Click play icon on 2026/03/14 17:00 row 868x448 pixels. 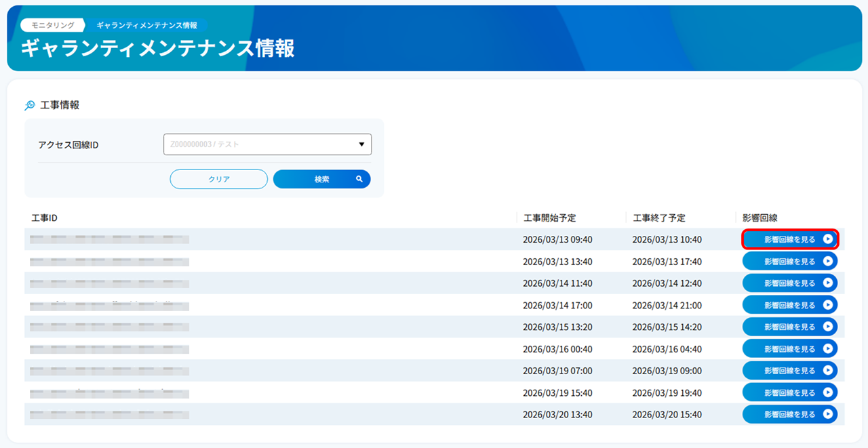pyautogui.click(x=827, y=305)
